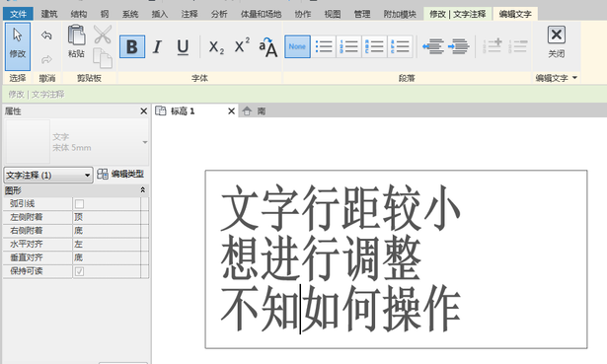Click 关闭 to close text editor
607x364 pixels.
tap(557, 41)
